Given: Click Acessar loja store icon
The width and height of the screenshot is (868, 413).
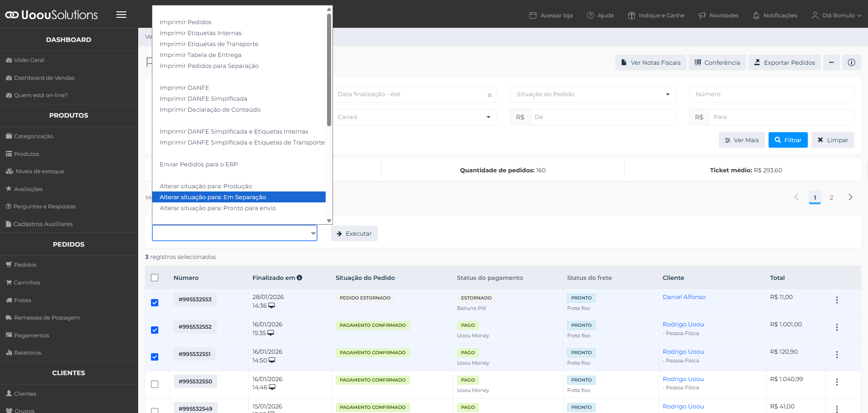Looking at the screenshot, I should [x=533, y=15].
